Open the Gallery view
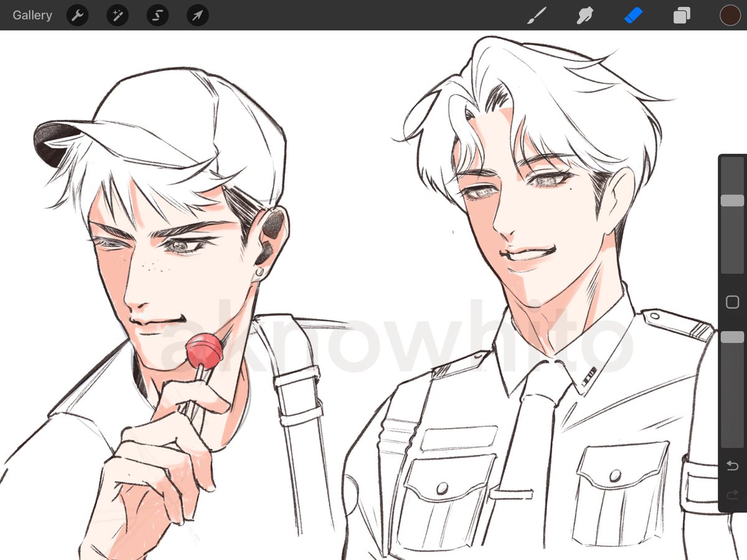Screen dimensions: 747x560 click(x=32, y=15)
